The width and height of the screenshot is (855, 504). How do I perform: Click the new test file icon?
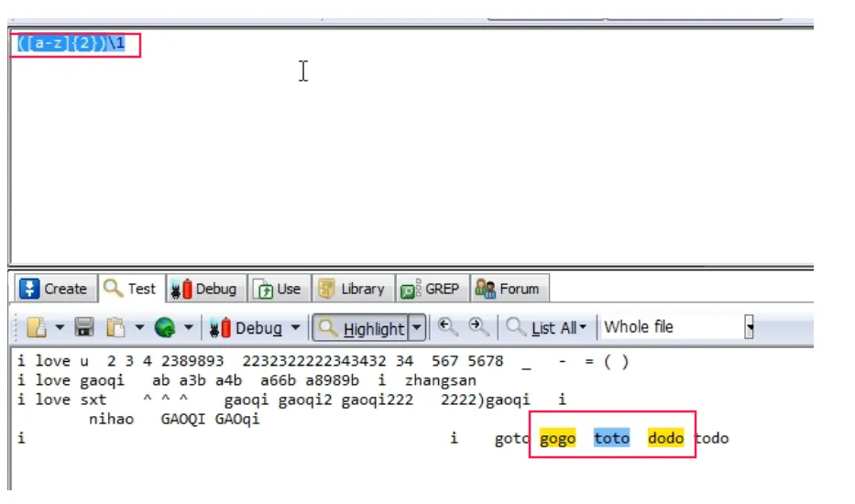point(37,328)
